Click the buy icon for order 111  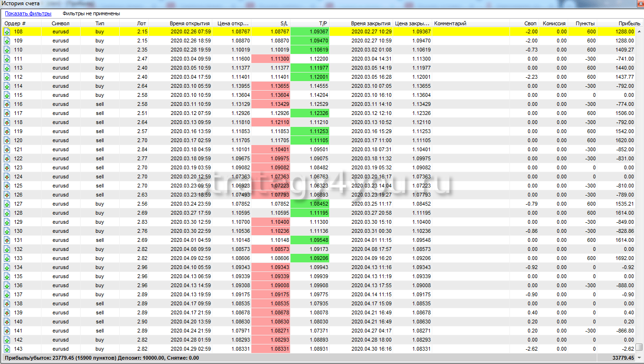7,59
